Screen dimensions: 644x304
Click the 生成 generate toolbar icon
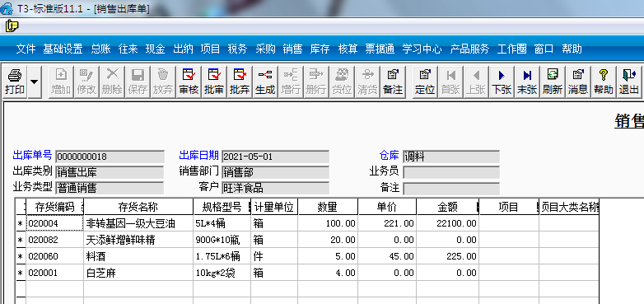point(265,82)
